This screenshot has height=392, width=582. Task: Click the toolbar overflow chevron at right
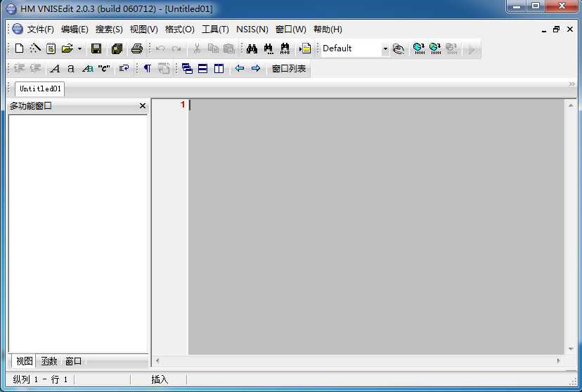pos(572,84)
